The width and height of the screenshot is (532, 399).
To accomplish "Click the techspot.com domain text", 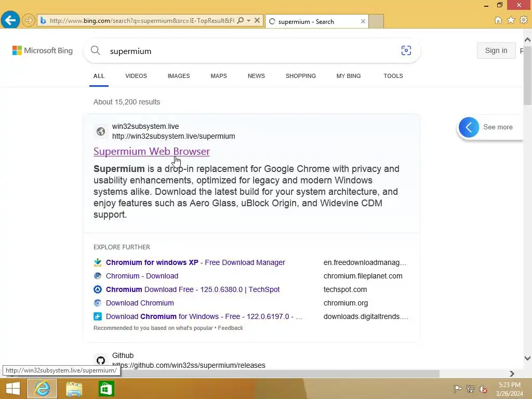I will click(x=345, y=289).
